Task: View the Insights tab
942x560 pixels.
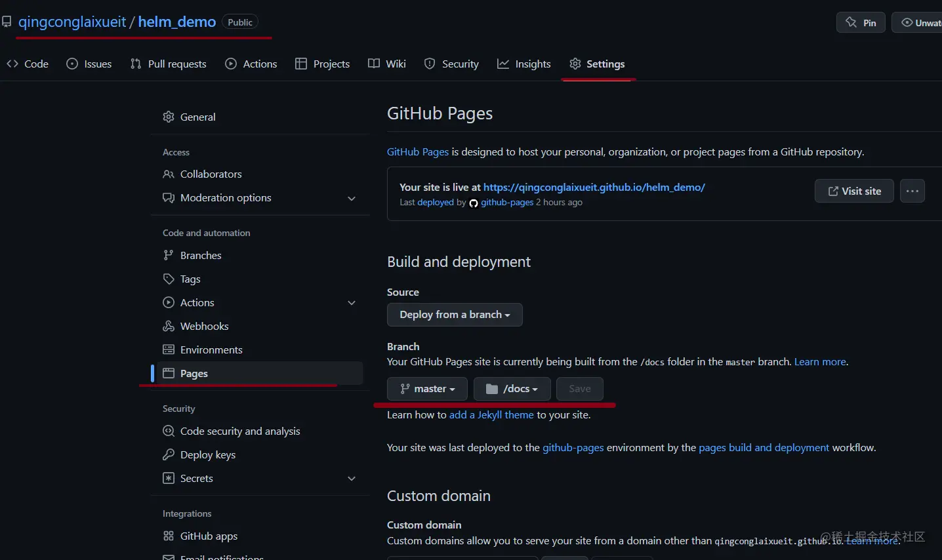Action: point(524,64)
